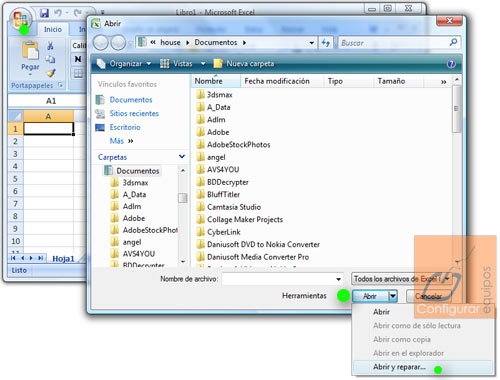Select row 5 header in Excel
This screenshot has height=380, width=500.
pyautogui.click(x=15, y=179)
